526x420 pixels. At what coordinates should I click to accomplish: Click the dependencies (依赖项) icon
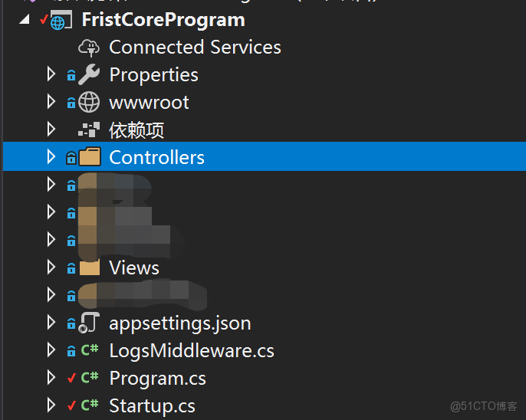(x=90, y=130)
